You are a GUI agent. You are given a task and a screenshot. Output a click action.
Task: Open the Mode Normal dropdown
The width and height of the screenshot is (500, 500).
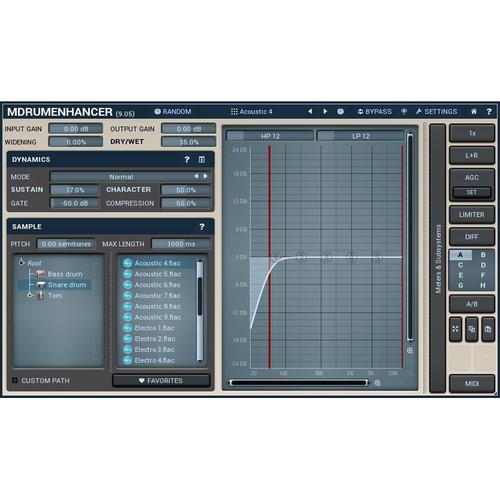[121, 177]
